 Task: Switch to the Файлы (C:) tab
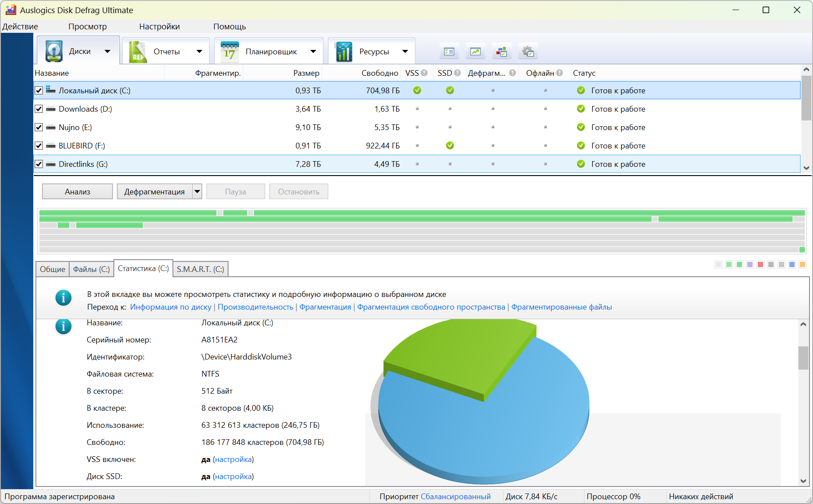92,269
